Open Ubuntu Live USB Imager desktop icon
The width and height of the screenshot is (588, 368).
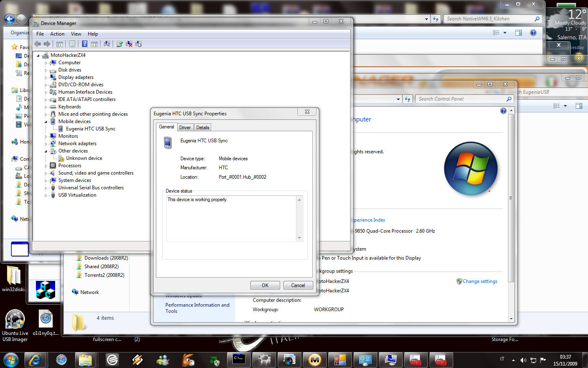pyautogui.click(x=15, y=325)
